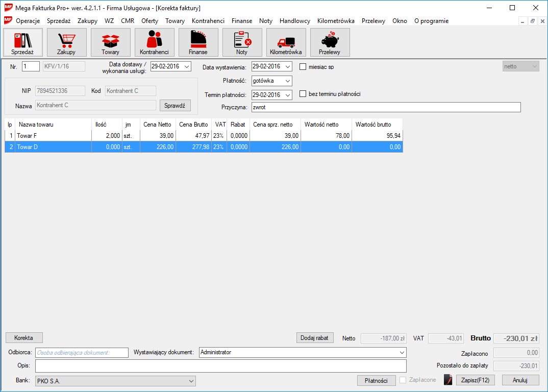Open the Kilometrówka truck module
548x392 pixels.
[286, 42]
